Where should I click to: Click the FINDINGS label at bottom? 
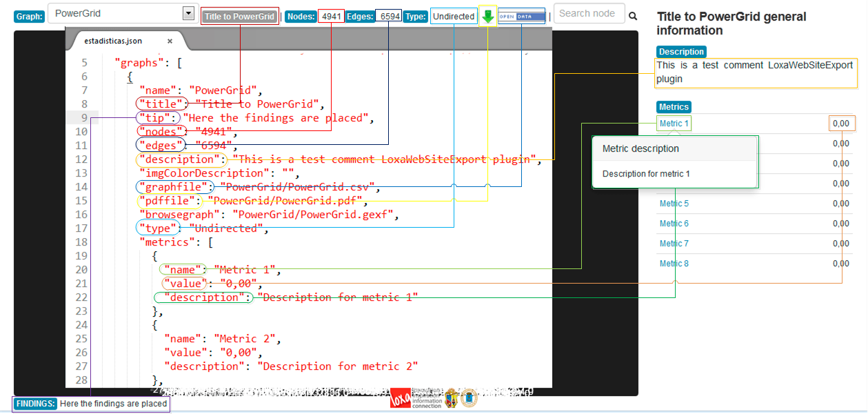[x=36, y=404]
